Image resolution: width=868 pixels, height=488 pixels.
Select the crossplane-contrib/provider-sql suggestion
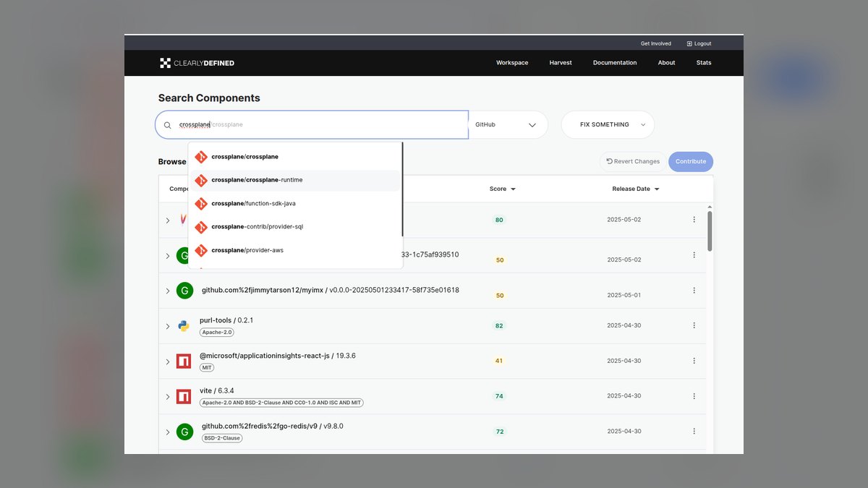295,227
